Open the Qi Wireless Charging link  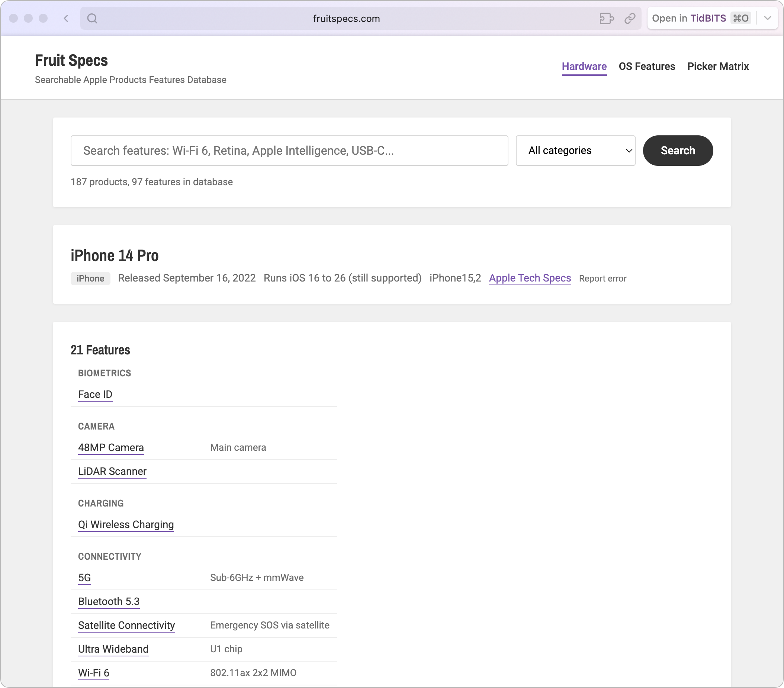coord(126,525)
